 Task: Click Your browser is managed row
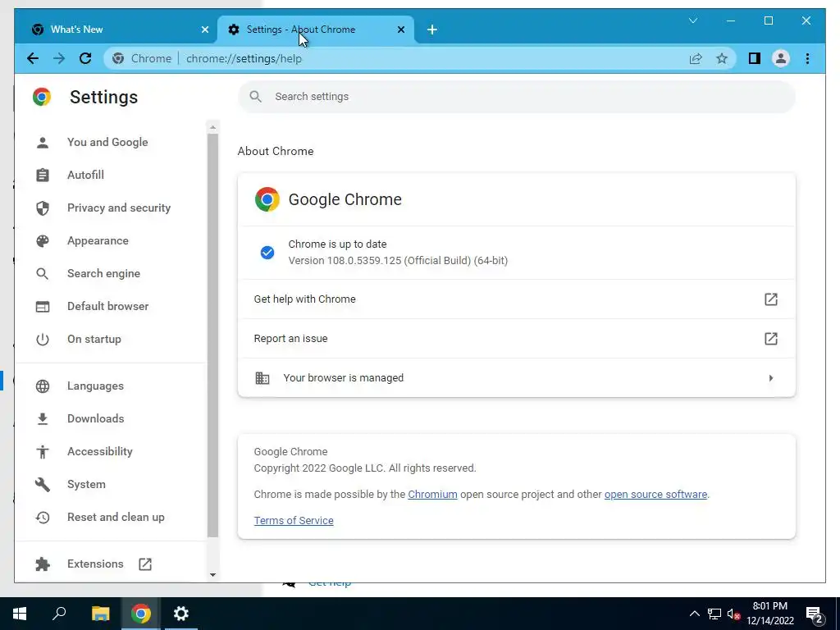(517, 377)
